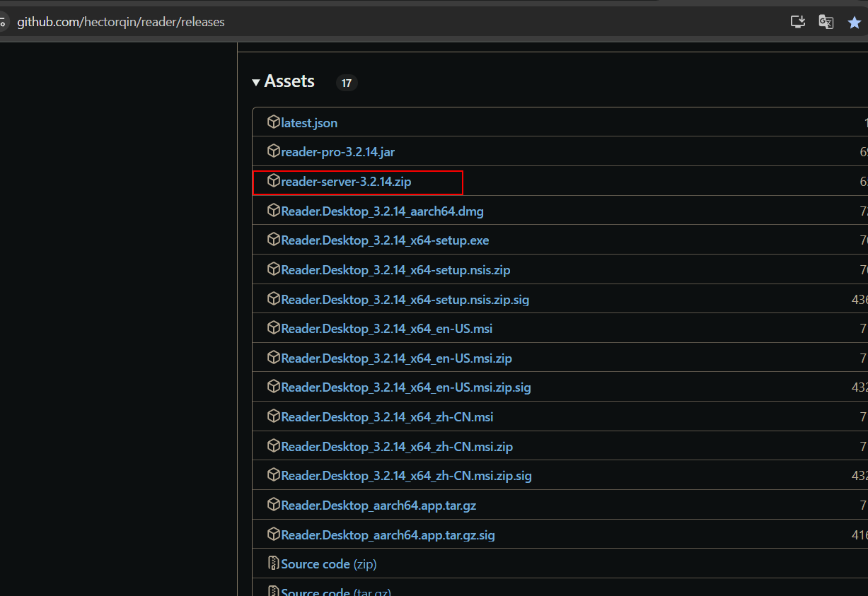The image size is (868, 596).
Task: Click package icon beside x64_en-US.msi.zip
Action: (x=274, y=358)
